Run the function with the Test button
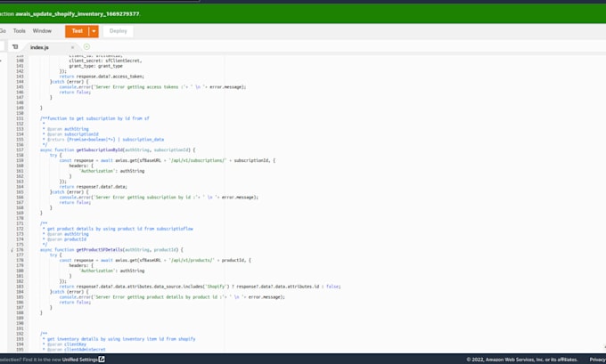Screen dimensions: 606x364 [x=78, y=31]
